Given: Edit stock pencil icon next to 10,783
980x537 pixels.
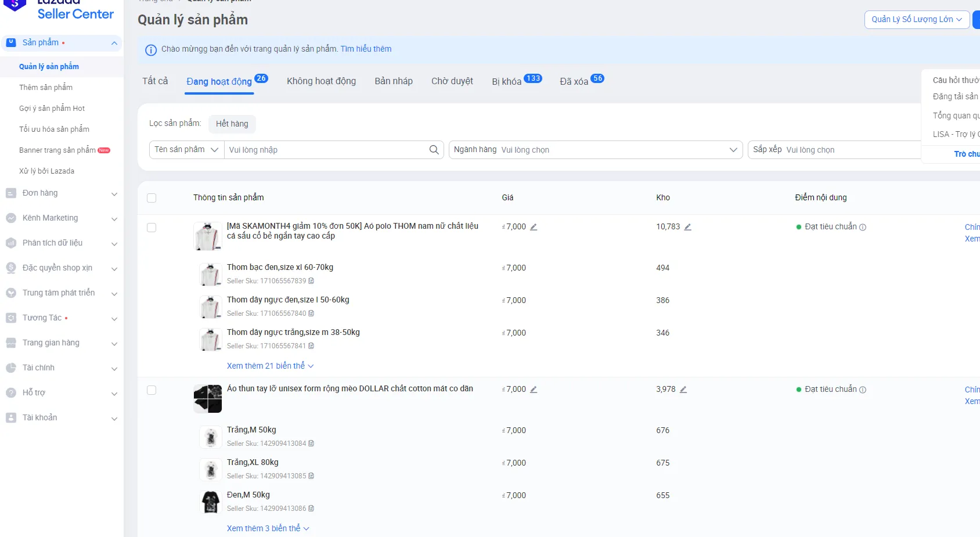Looking at the screenshot, I should point(687,227).
